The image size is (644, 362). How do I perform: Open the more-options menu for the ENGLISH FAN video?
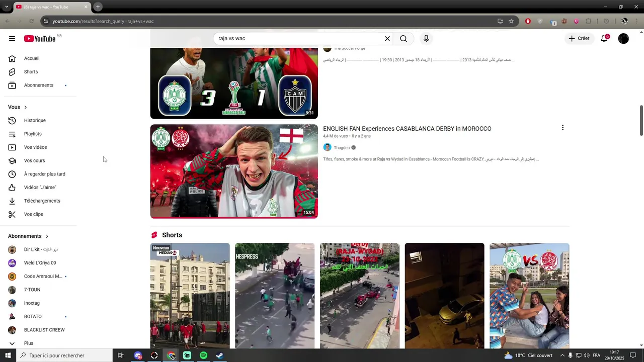click(562, 128)
